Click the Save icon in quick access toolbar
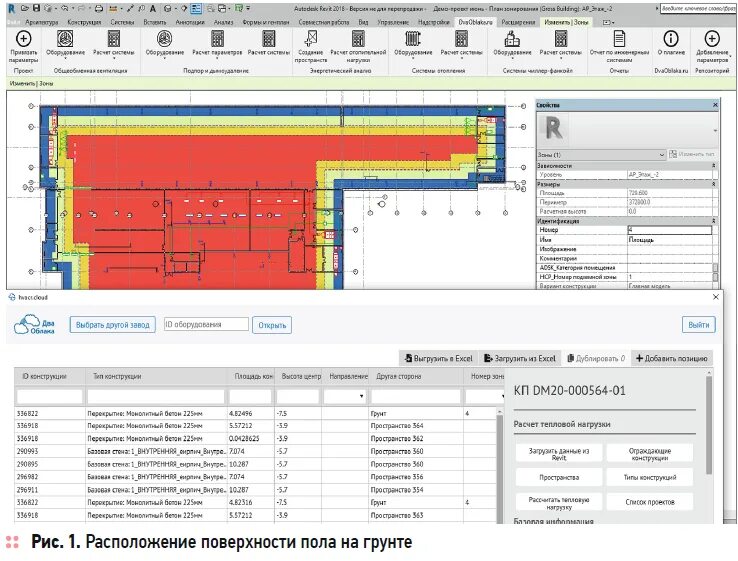The width and height of the screenshot is (738, 561). coord(36,8)
